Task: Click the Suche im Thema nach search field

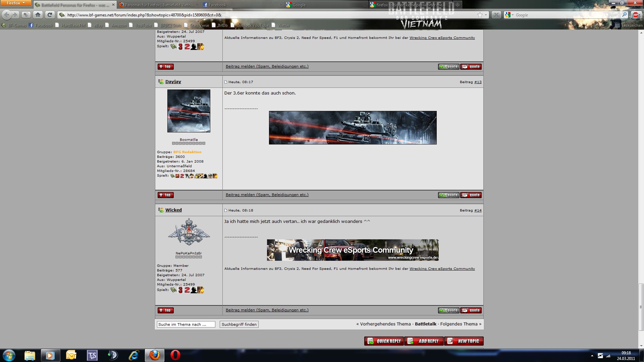Action: coord(186,324)
